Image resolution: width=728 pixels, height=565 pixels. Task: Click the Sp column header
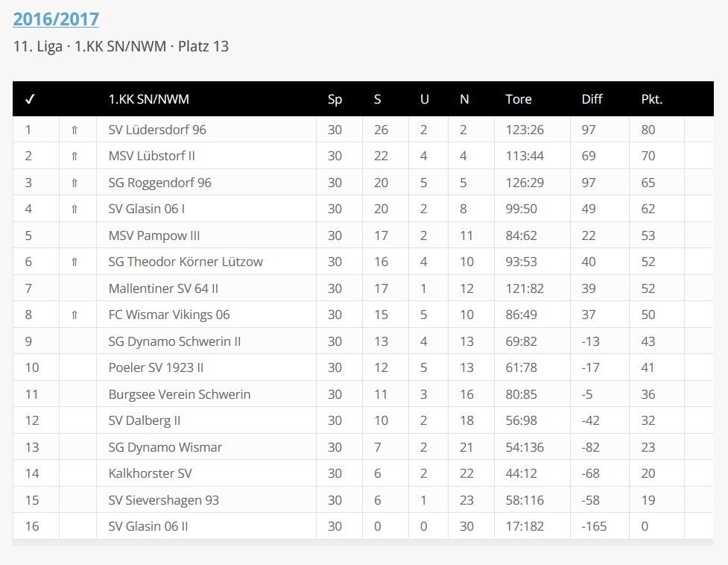click(335, 99)
